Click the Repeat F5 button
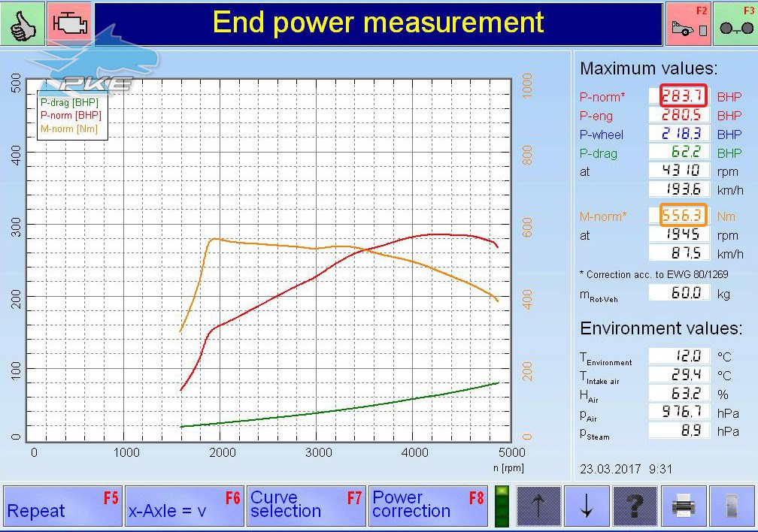The image size is (758, 532). coord(63,506)
